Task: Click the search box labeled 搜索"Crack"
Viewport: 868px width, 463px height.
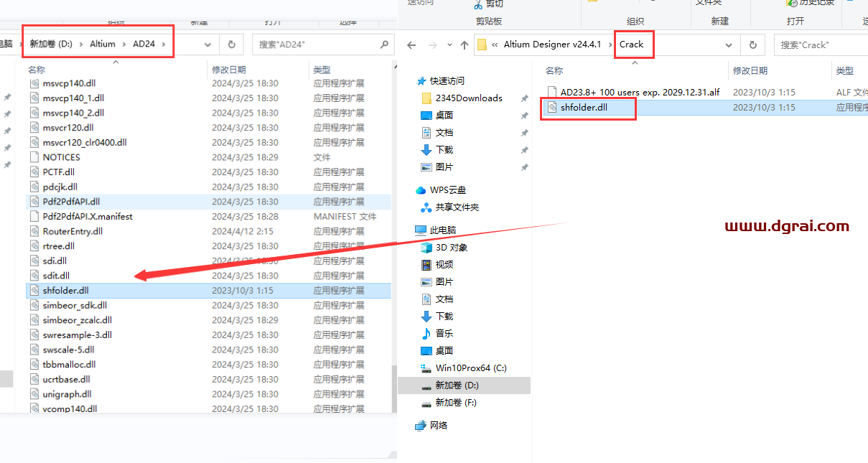Action: (821, 45)
